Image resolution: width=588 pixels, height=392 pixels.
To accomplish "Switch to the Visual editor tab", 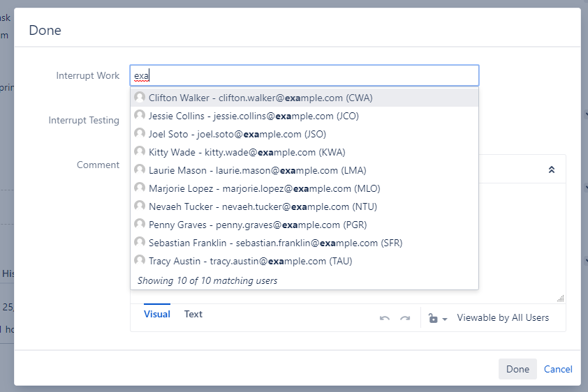I will click(156, 314).
